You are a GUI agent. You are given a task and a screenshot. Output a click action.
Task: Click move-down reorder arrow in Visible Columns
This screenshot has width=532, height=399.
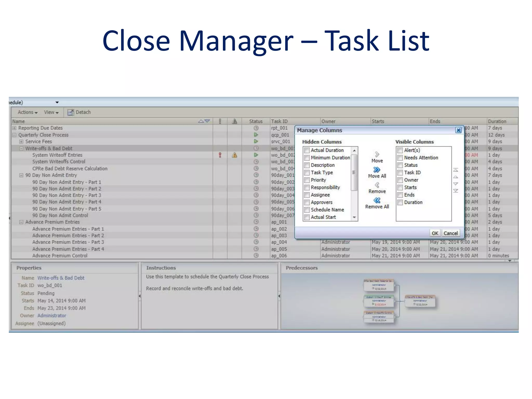coord(456,184)
